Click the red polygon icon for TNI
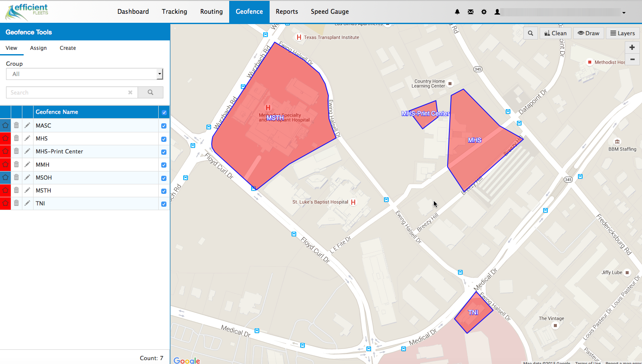Viewport: 642px width, 364px height. (x=5, y=203)
